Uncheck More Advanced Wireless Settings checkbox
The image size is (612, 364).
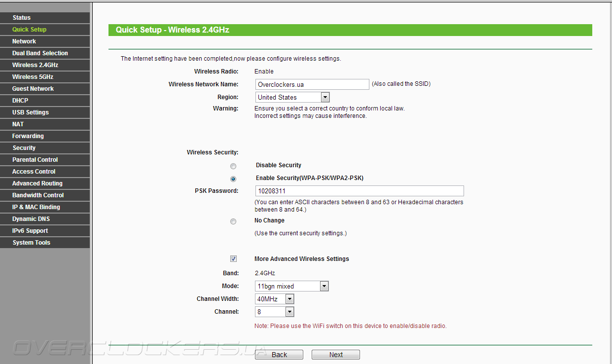pos(233,259)
